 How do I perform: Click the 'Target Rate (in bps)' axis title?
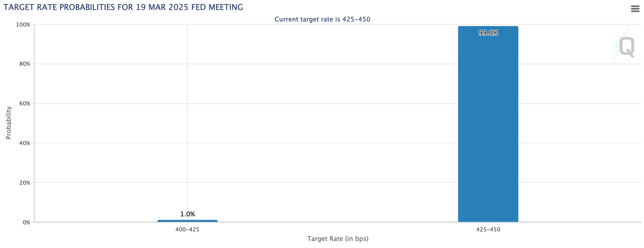[x=338, y=239]
